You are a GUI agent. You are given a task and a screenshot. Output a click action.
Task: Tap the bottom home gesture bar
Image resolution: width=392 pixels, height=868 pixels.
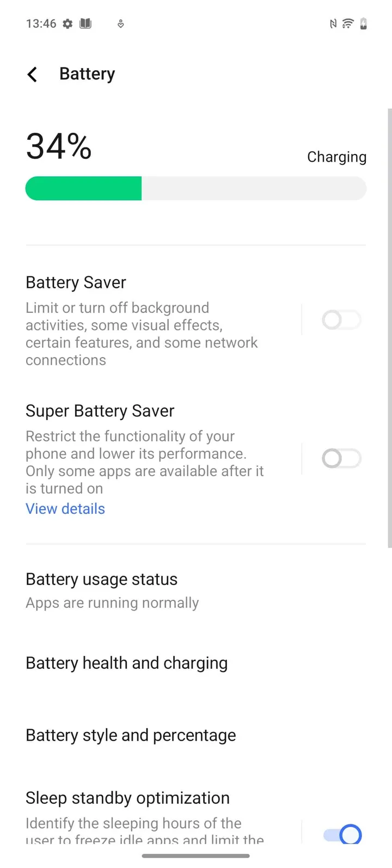[196, 856]
